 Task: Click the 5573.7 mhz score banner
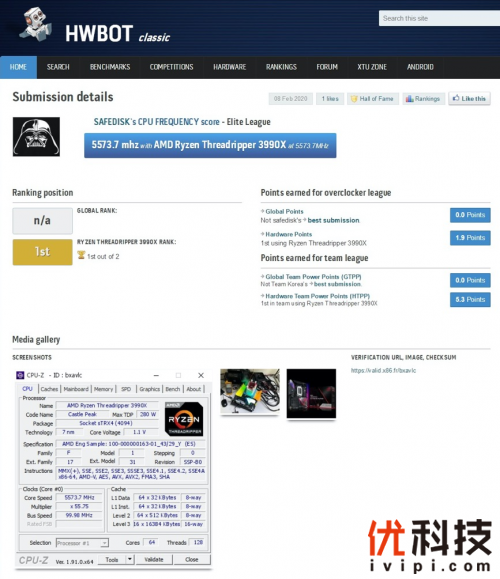[x=210, y=145]
